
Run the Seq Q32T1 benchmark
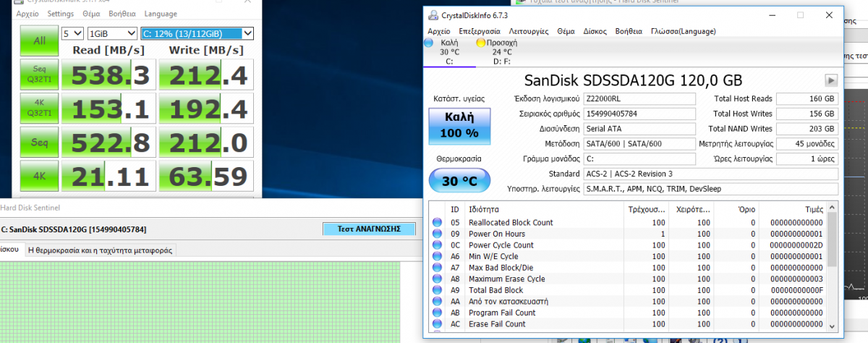pos(39,76)
